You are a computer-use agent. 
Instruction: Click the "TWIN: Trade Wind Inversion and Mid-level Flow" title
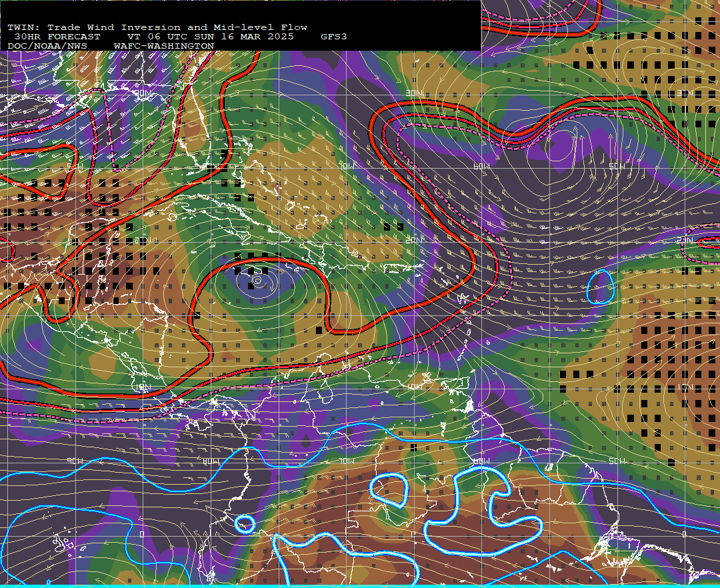157,27
